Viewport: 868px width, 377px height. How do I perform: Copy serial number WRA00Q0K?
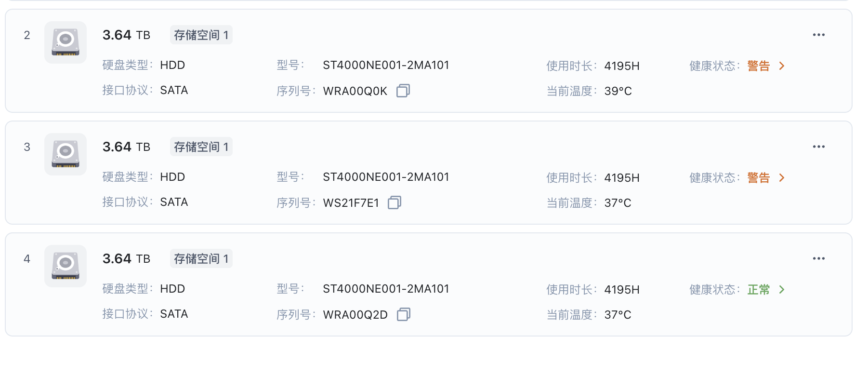[x=403, y=91]
